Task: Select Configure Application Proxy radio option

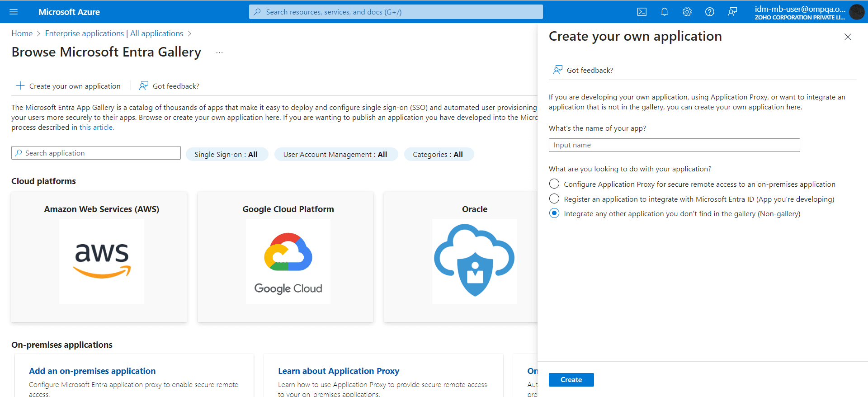Action: pyautogui.click(x=554, y=184)
